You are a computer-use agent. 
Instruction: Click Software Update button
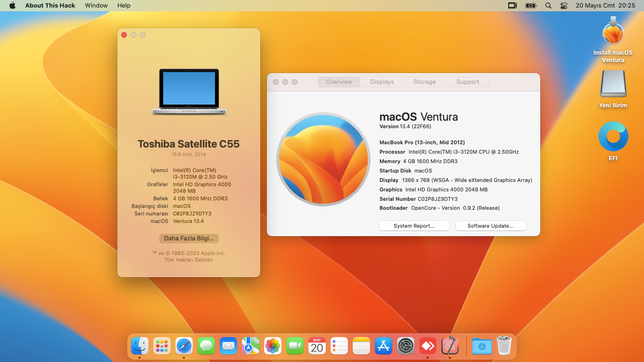pyautogui.click(x=491, y=226)
